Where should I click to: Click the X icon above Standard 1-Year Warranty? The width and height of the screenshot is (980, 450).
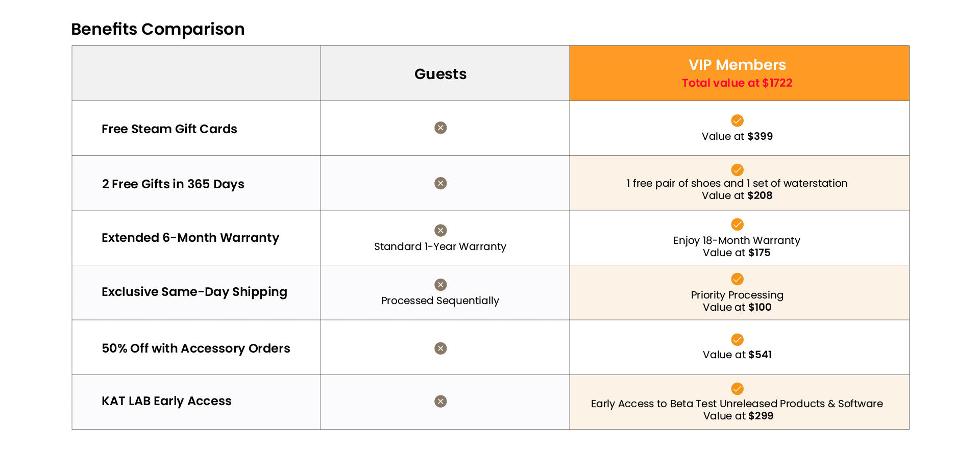click(440, 230)
